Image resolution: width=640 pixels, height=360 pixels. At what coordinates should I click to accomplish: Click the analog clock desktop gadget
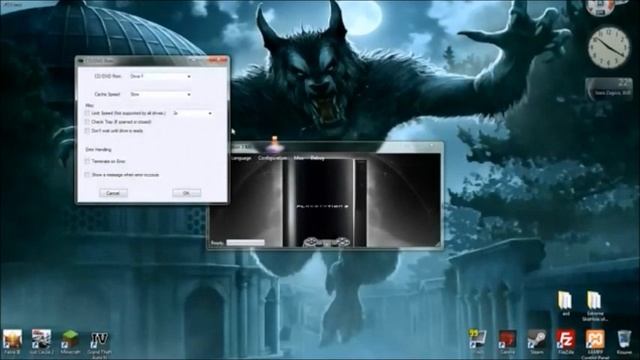(x=609, y=47)
